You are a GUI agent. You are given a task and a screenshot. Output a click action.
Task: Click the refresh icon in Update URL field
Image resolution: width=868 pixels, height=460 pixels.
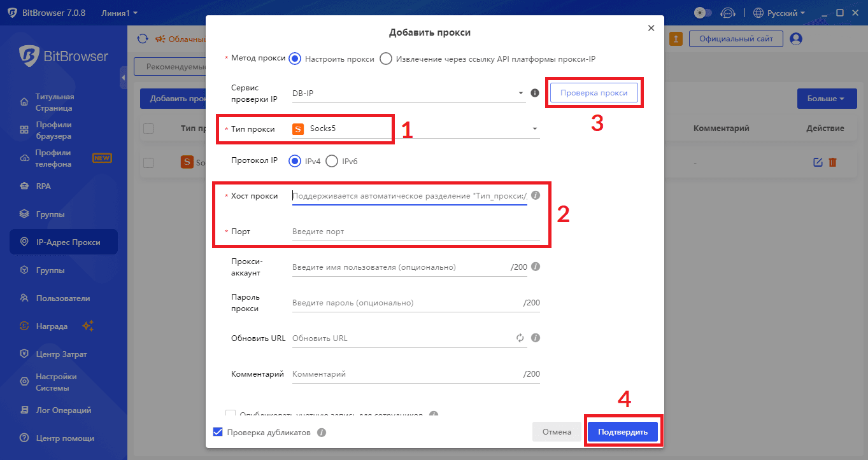(520, 338)
